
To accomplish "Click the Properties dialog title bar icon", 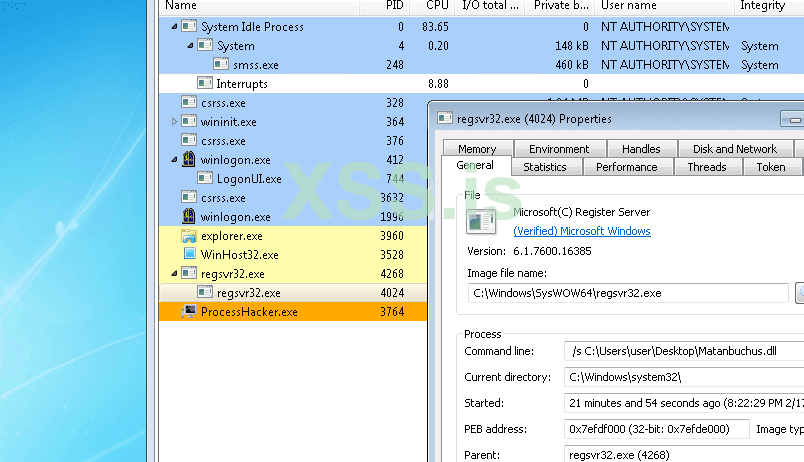I will [x=445, y=118].
